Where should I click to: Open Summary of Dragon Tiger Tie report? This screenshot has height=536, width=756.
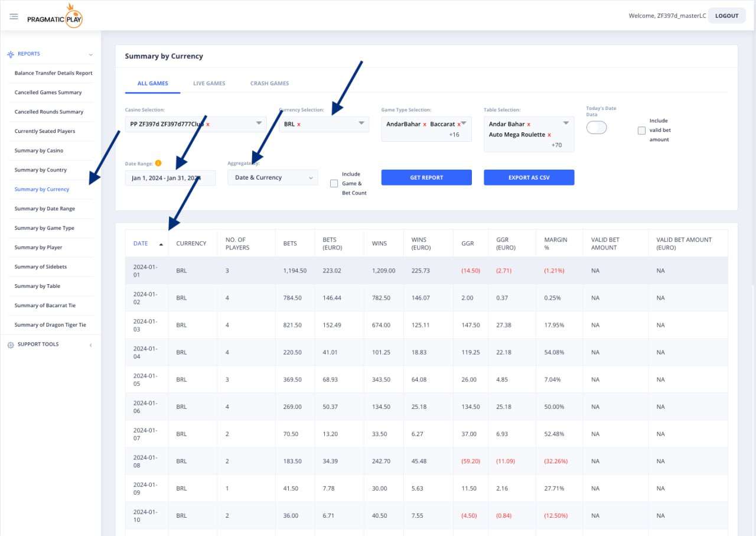[x=50, y=325]
